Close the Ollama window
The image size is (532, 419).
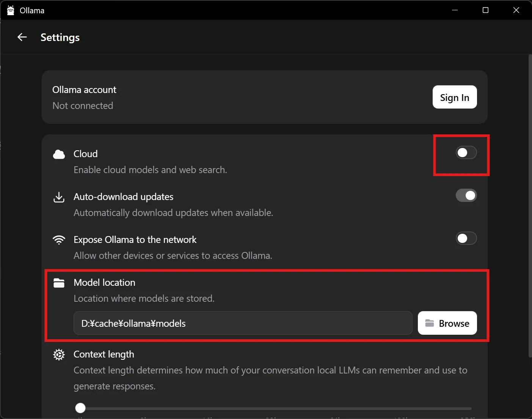(x=516, y=10)
